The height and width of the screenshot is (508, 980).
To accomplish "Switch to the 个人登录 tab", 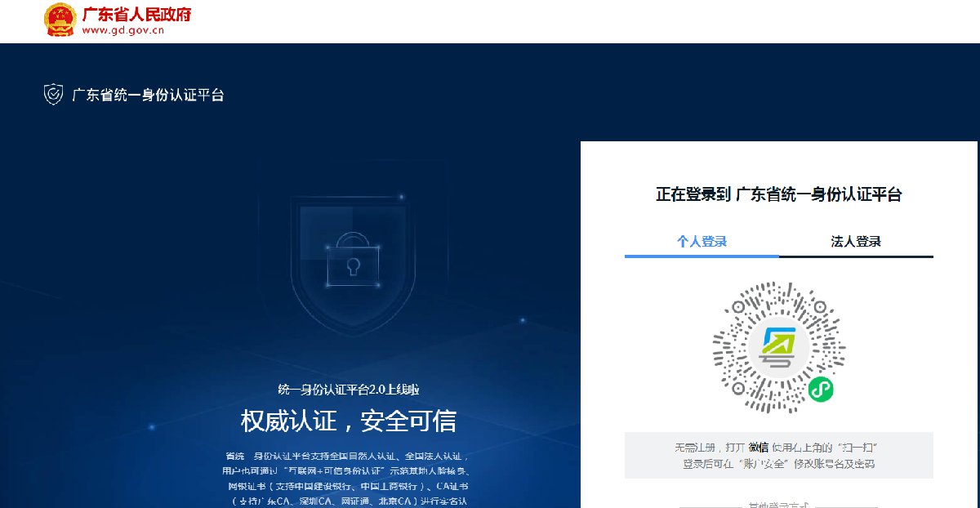I will [702, 242].
